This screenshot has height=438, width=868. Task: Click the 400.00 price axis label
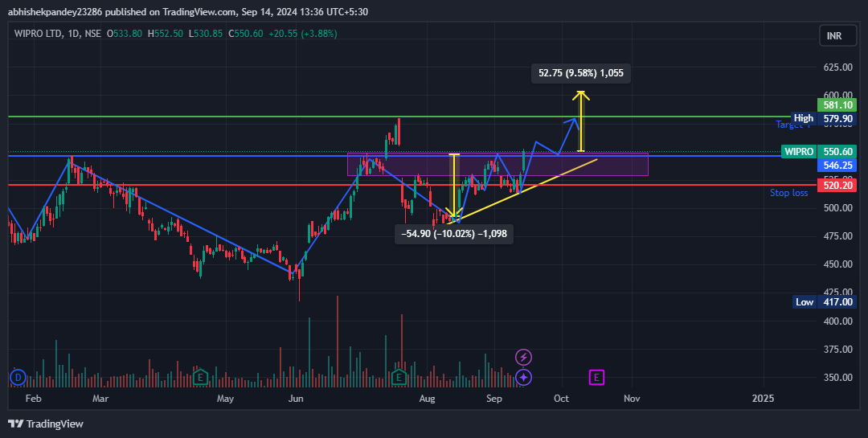pos(837,321)
